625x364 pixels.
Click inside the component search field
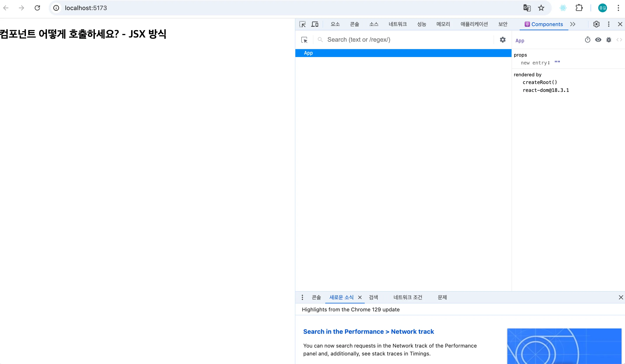click(x=397, y=40)
